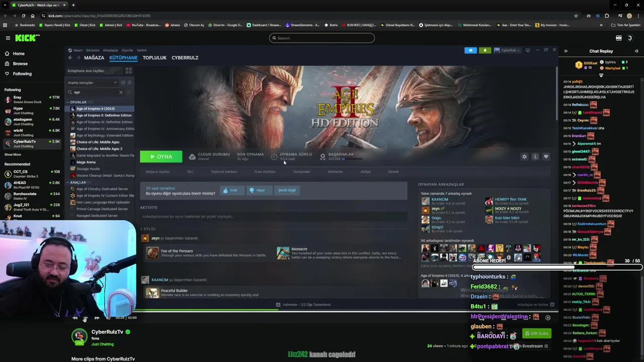Viewport: 644px width, 362px height.
Task: Open the Eray channel in Following
Action: point(31,99)
